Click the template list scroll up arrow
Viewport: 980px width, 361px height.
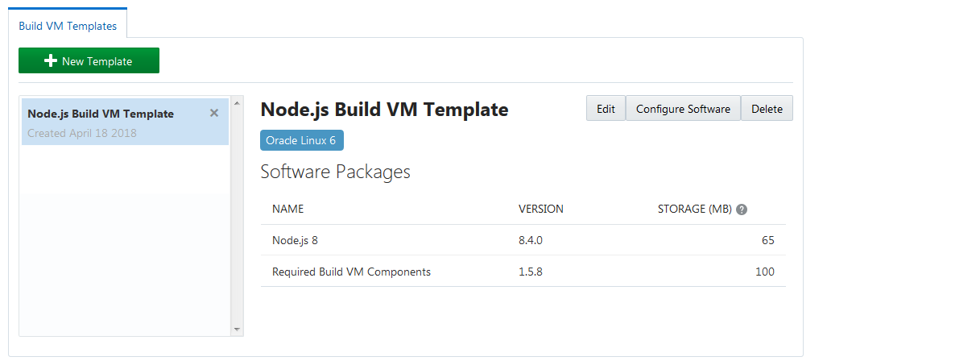[237, 103]
